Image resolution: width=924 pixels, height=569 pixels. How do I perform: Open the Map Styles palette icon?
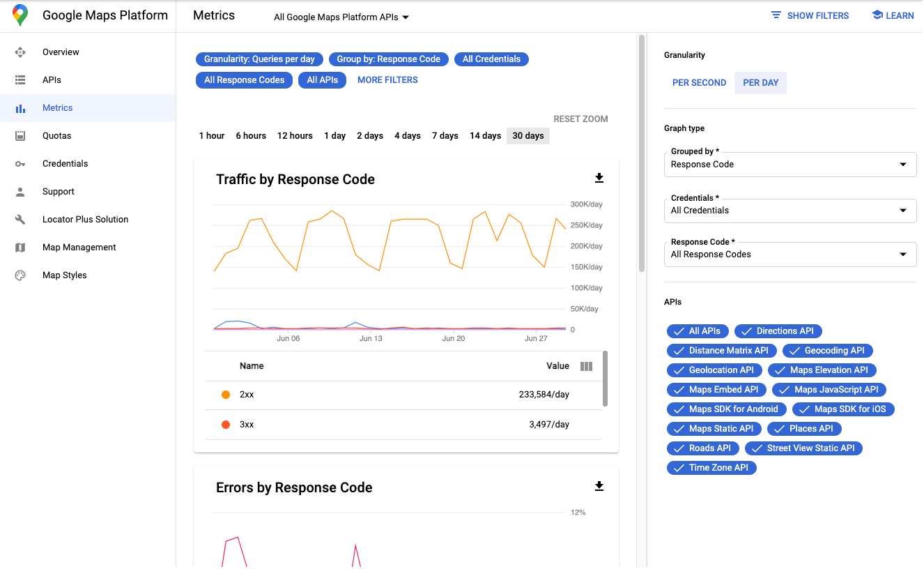tap(20, 275)
